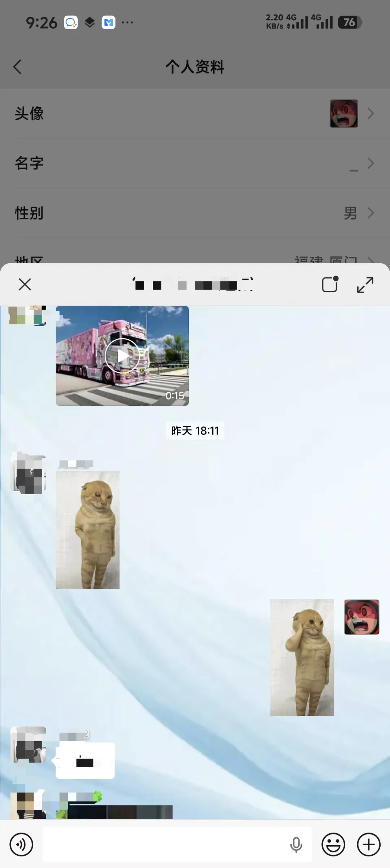Open the emoji sticker panel
Screen dimensions: 390x868
point(333,845)
